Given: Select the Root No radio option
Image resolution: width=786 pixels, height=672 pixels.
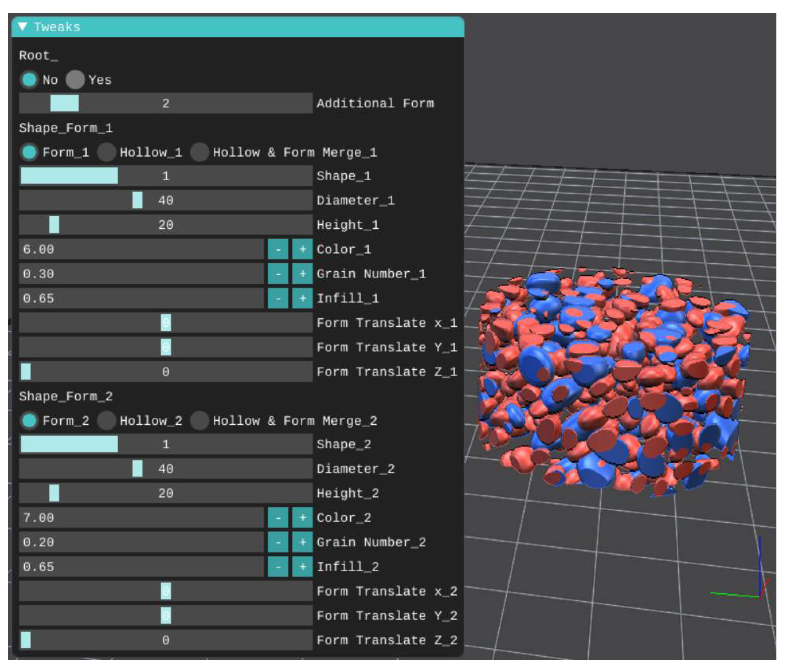Looking at the screenshot, I should tap(29, 80).
